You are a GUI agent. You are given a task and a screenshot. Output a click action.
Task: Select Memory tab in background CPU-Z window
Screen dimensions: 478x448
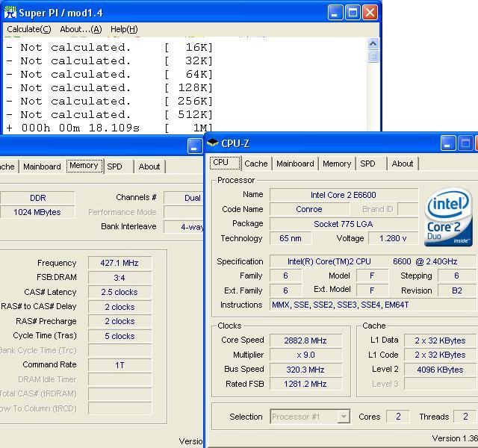click(x=84, y=166)
